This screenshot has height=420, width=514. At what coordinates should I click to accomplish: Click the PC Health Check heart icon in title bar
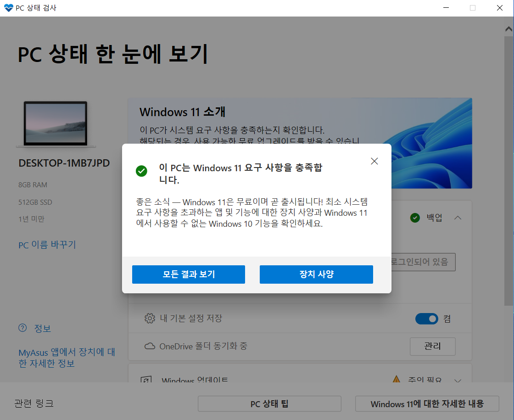click(9, 8)
